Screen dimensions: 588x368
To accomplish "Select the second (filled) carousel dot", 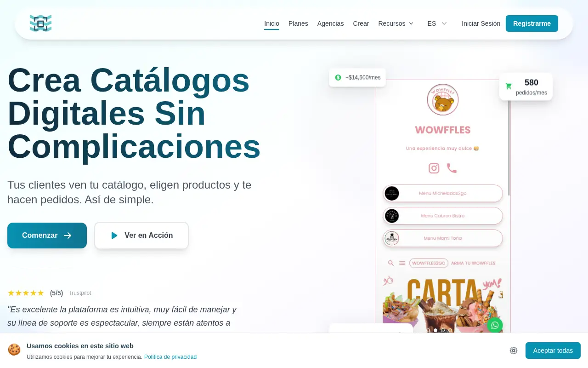I will coord(435,330).
